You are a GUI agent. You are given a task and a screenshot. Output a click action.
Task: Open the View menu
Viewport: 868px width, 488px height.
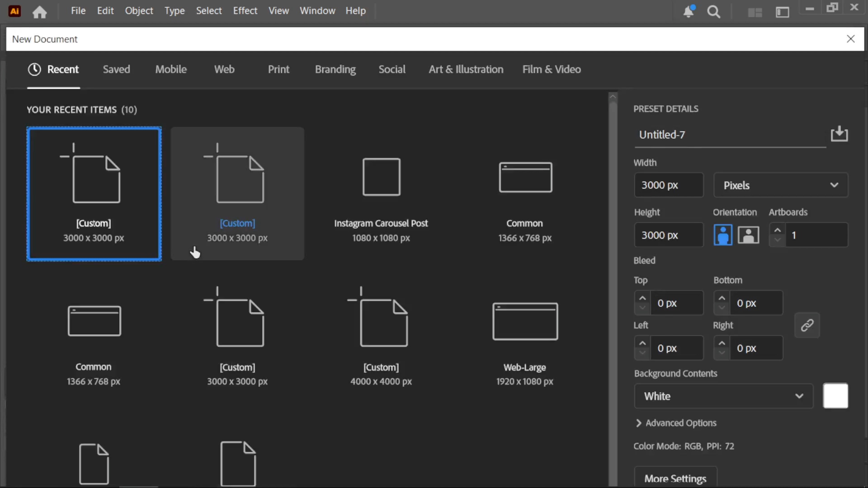(278, 11)
